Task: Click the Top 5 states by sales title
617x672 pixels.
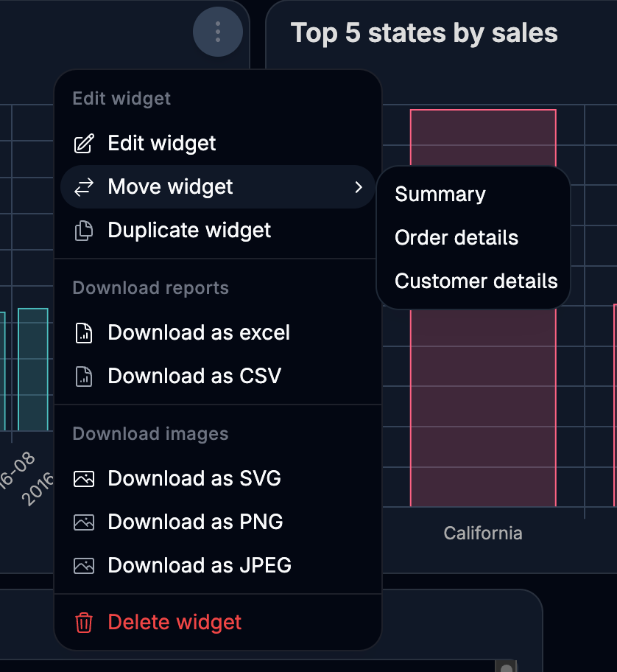Action: click(x=424, y=33)
